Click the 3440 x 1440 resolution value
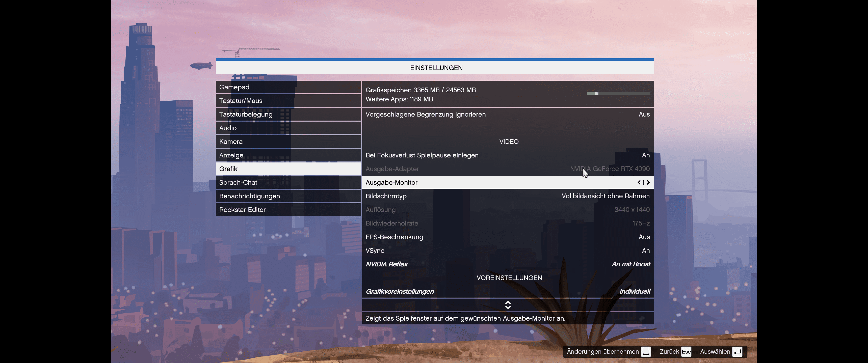Screen dimensions: 868x363 [x=632, y=210]
